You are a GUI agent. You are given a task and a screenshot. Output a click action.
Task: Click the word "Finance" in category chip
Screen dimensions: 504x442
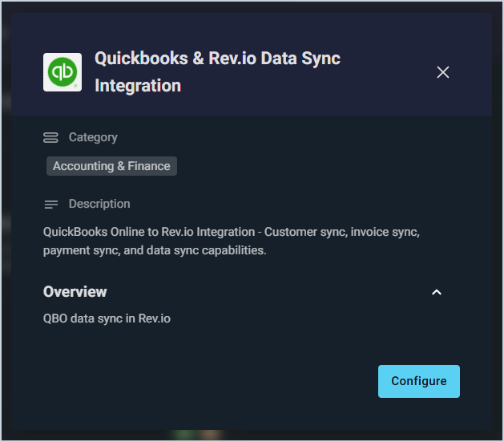tap(149, 166)
